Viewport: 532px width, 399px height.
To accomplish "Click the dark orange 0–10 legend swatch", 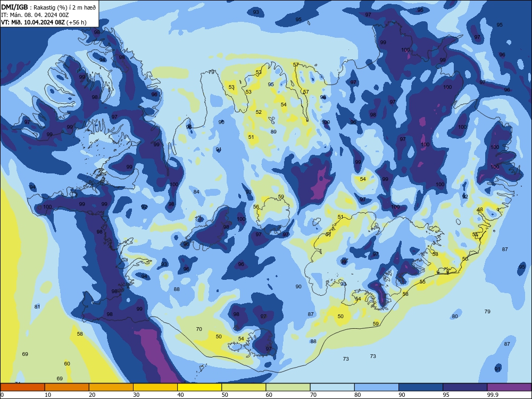I will [22, 387].
